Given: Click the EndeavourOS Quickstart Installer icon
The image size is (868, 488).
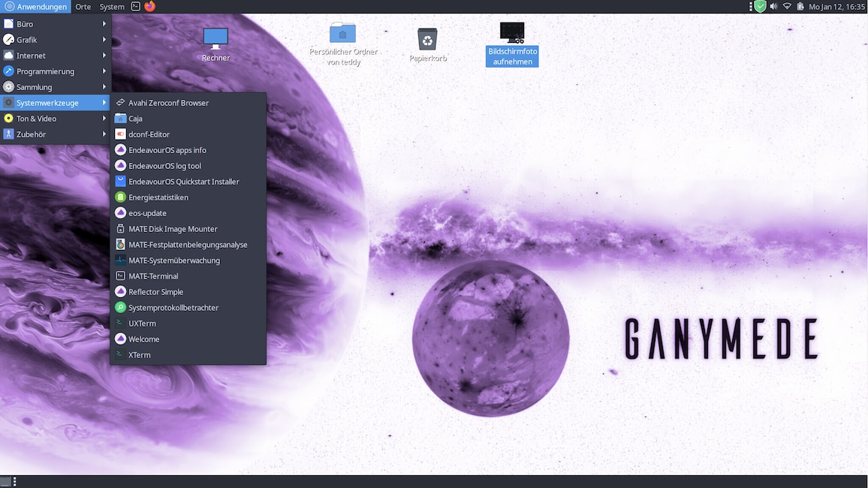Looking at the screenshot, I should 120,182.
